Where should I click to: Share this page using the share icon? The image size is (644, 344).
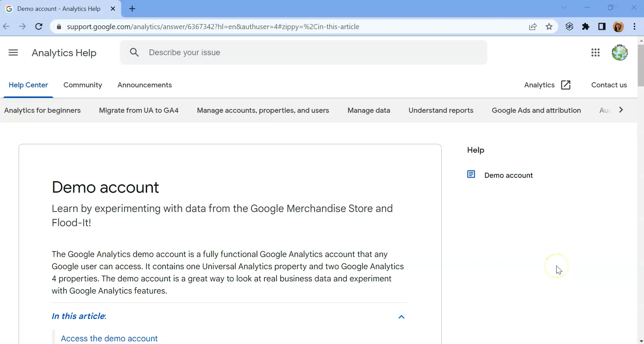click(x=533, y=26)
